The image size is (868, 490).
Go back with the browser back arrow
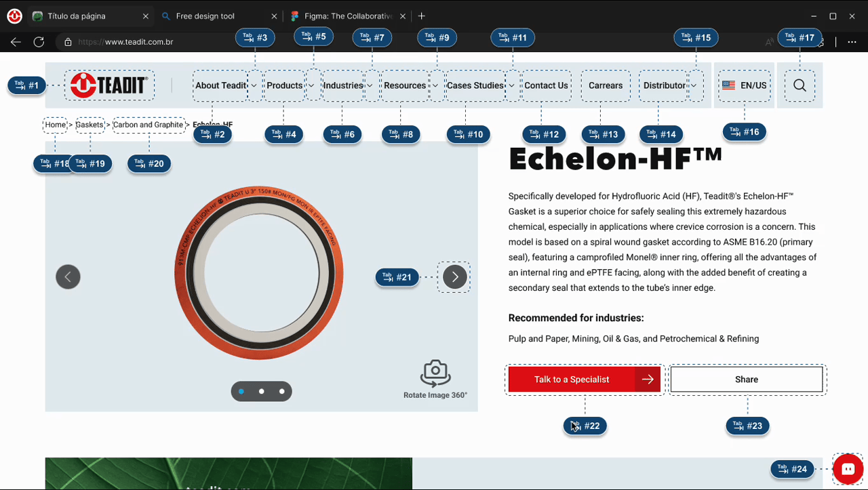(16, 42)
